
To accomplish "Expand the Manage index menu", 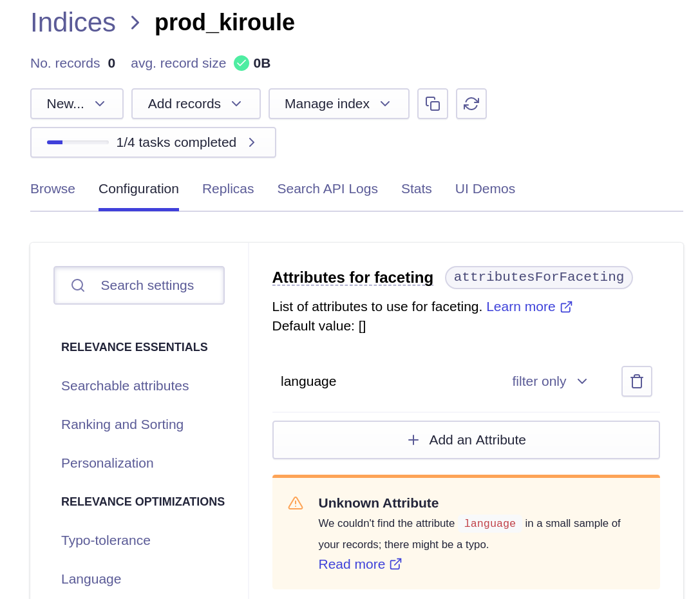I will 339,104.
